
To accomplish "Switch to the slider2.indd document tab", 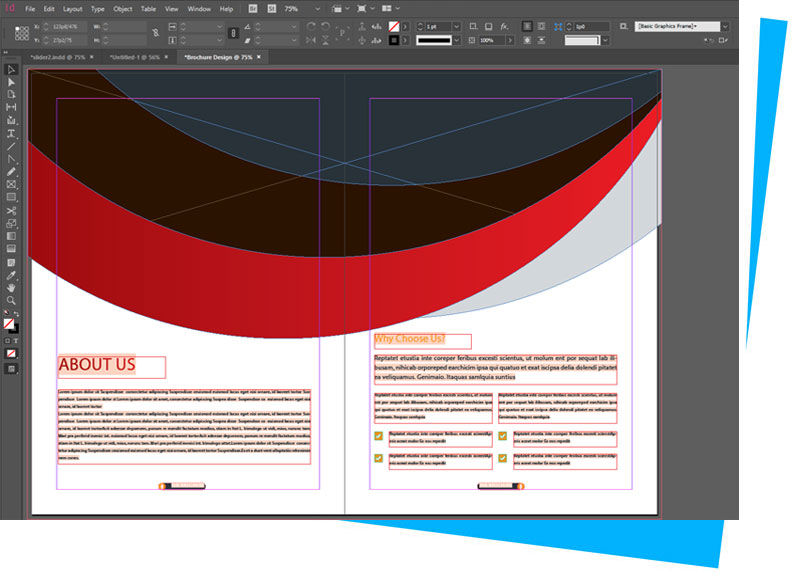I will click(58, 57).
